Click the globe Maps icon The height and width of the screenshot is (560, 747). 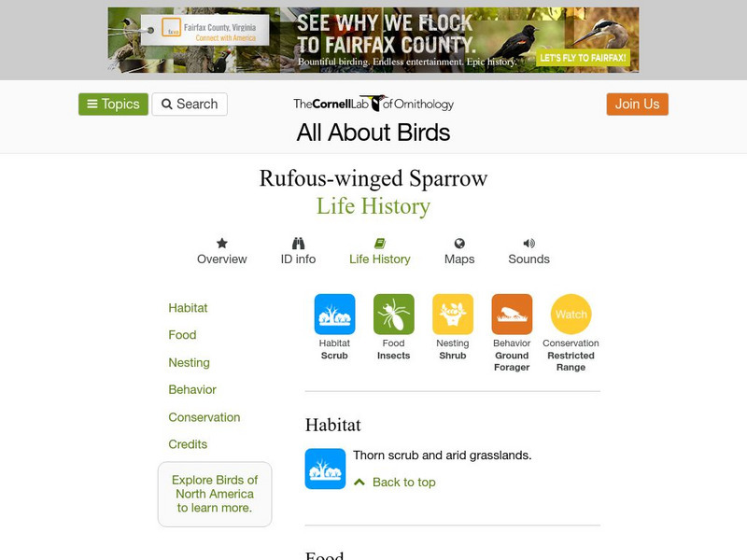[x=459, y=244]
